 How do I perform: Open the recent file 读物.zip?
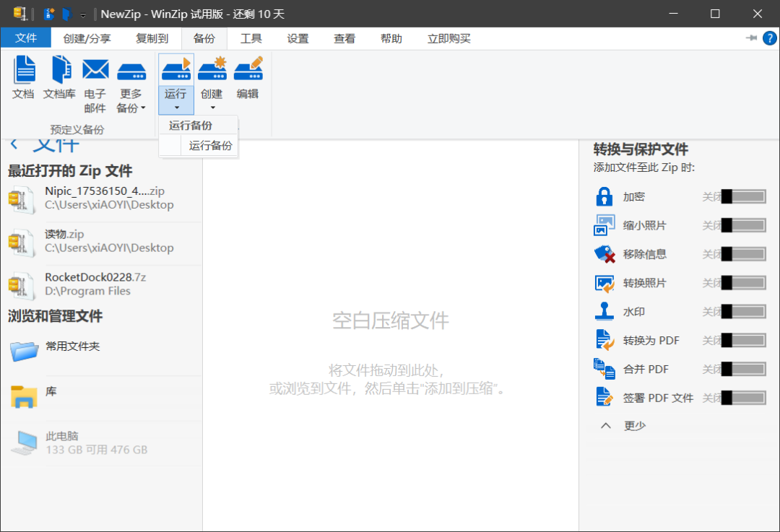[64, 234]
